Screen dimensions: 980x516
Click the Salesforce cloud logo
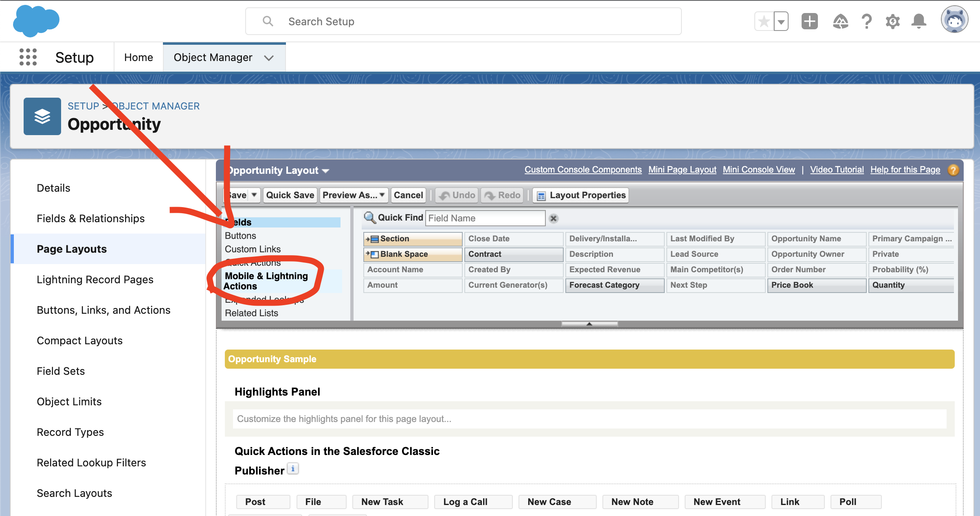click(x=36, y=20)
